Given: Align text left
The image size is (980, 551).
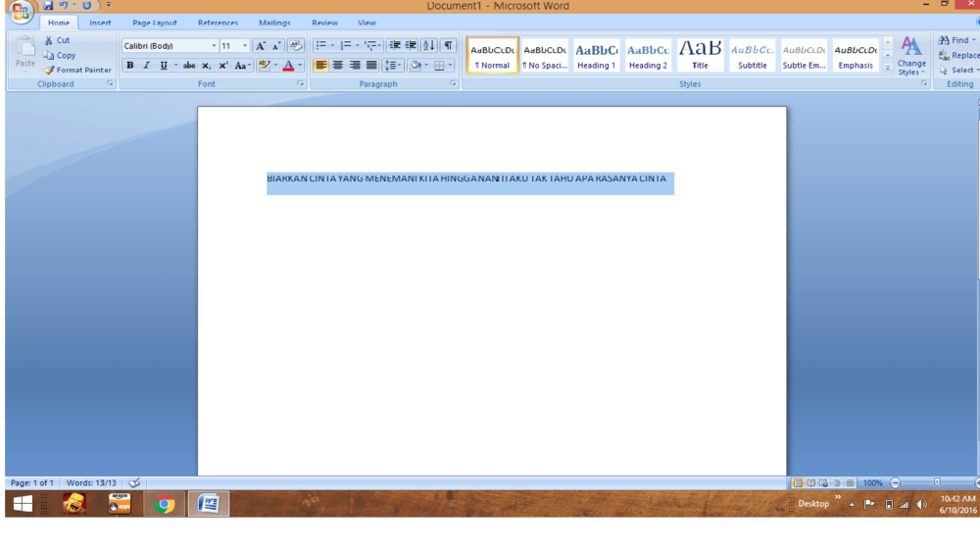Looking at the screenshot, I should 320,65.
